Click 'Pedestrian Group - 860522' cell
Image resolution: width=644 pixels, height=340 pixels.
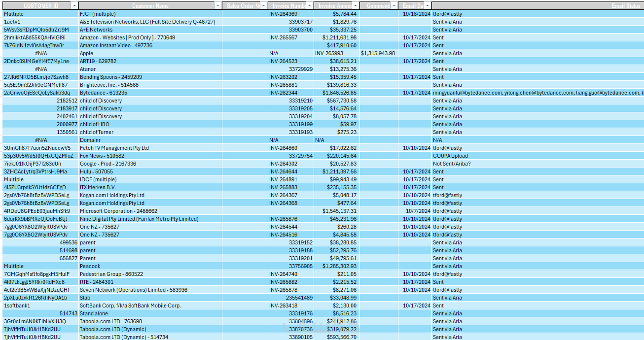pyautogui.click(x=150, y=274)
